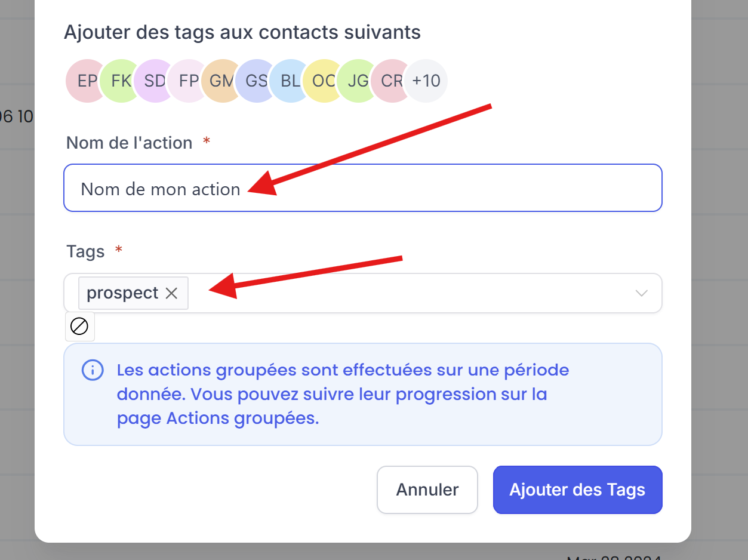This screenshot has height=560, width=748.
Task: Click the info icon in the blue notice
Action: (x=92, y=370)
